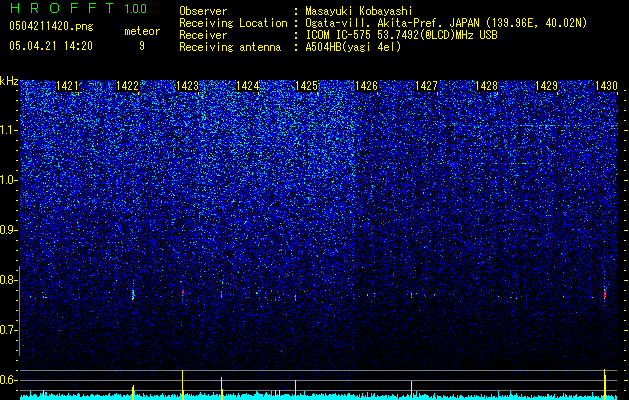Click the red meteor echo at 1430
This screenshot has height=400, width=629.
(605, 295)
